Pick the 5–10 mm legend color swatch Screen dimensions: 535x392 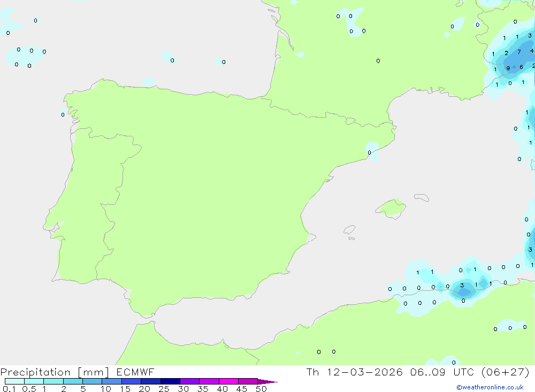tap(93, 381)
